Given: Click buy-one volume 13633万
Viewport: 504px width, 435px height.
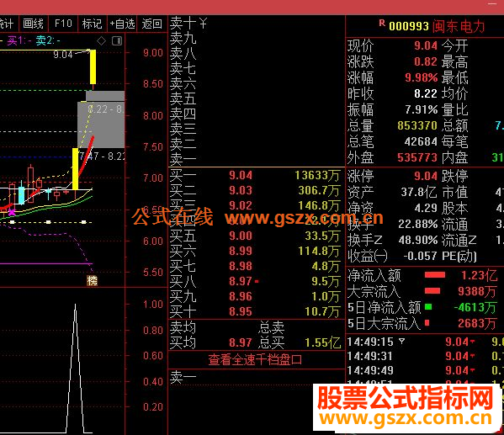Looking at the screenshot, I should (x=317, y=175).
